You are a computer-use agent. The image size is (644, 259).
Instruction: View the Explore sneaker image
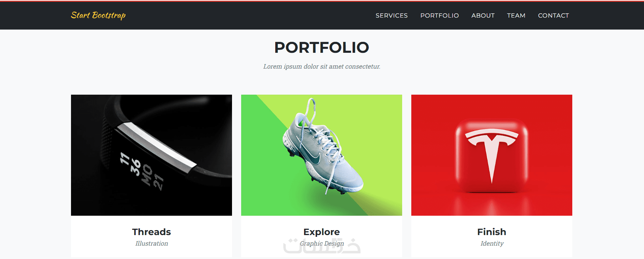click(322, 155)
